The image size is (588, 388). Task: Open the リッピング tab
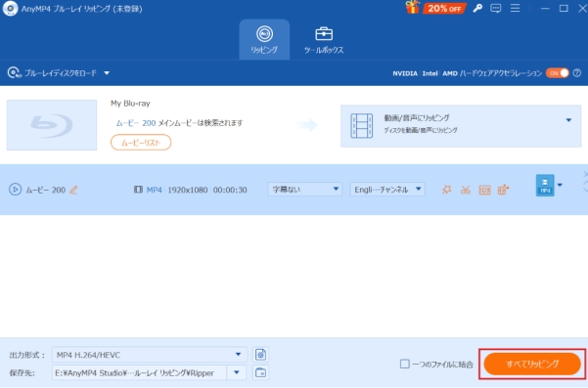(x=264, y=40)
